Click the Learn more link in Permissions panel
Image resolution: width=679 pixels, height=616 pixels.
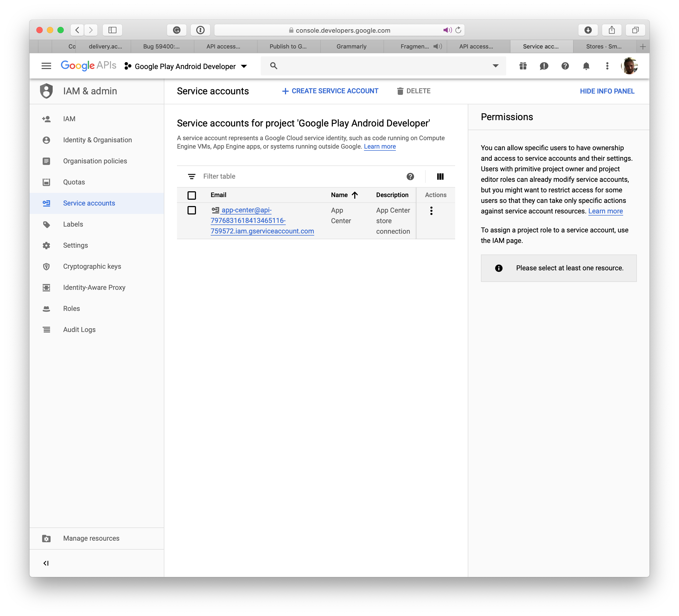(x=604, y=212)
